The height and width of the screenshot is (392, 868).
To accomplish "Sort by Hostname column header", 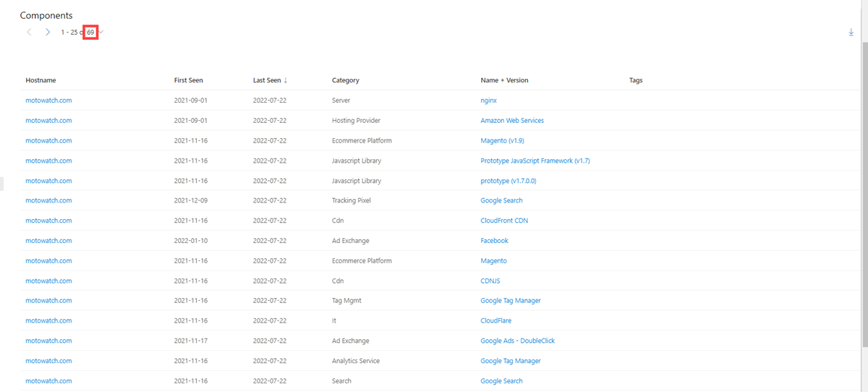I will tap(41, 80).
